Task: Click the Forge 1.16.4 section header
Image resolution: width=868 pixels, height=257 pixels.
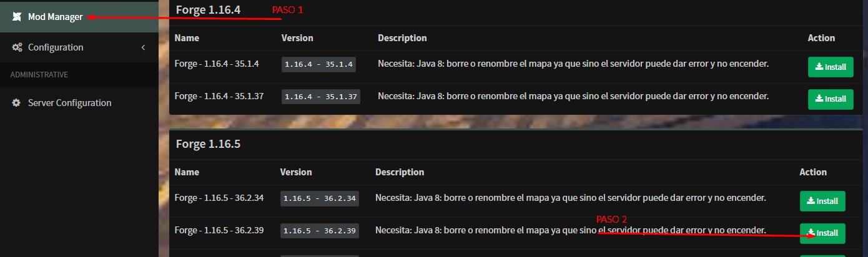Action: point(209,9)
